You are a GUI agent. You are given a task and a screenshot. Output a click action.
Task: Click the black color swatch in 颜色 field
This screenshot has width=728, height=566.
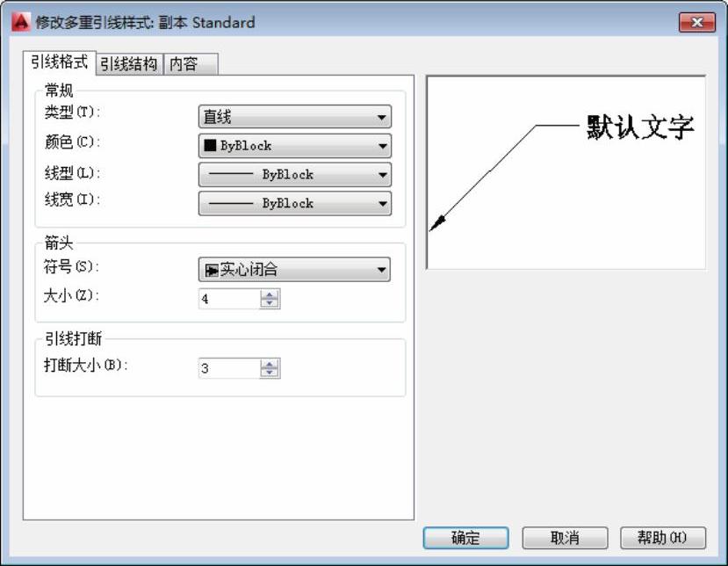[x=211, y=146]
